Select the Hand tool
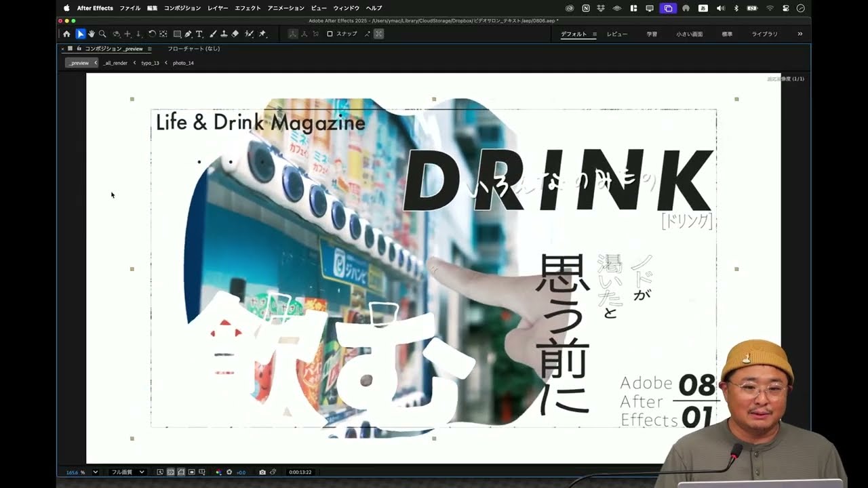The width and height of the screenshot is (868, 488). tap(92, 34)
